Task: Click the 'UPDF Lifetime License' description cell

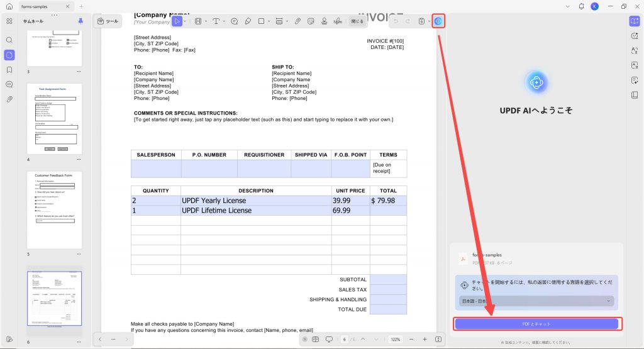Action: click(x=256, y=210)
